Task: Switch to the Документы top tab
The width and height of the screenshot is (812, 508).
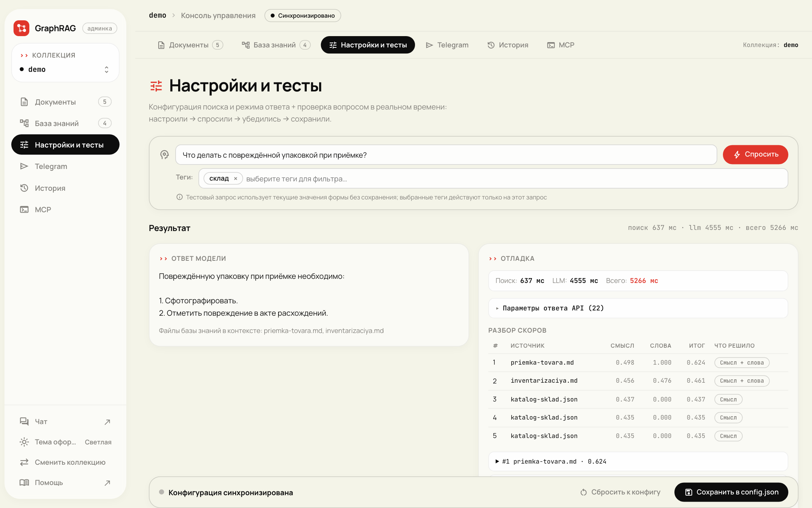Action: coord(190,45)
